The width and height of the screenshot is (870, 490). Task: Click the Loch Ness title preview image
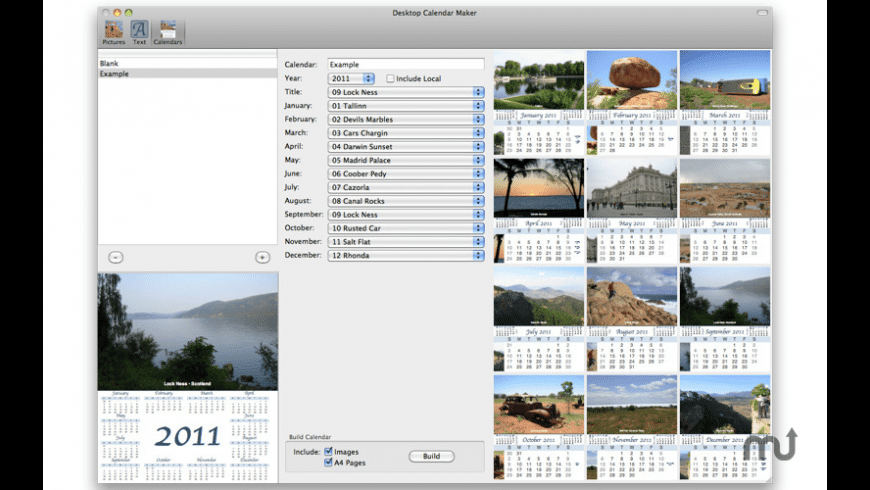[188, 331]
